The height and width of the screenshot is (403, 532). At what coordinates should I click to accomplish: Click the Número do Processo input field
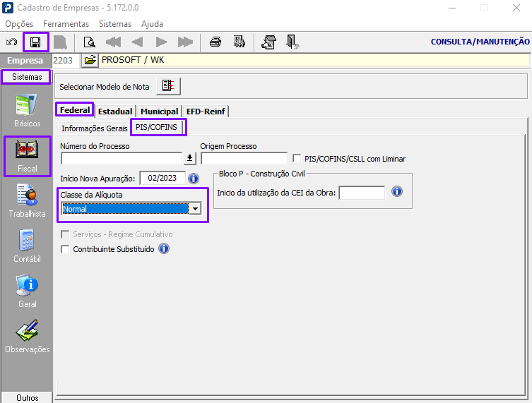(x=122, y=158)
